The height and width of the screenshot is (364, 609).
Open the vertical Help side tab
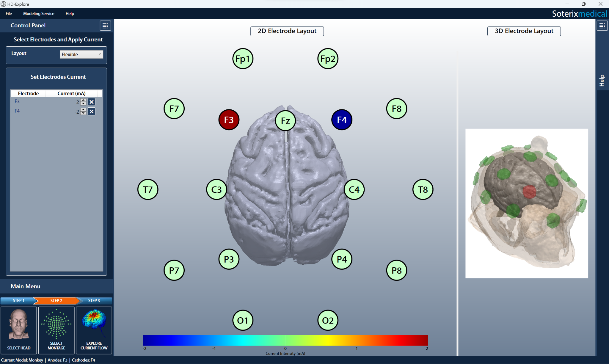pos(602,80)
